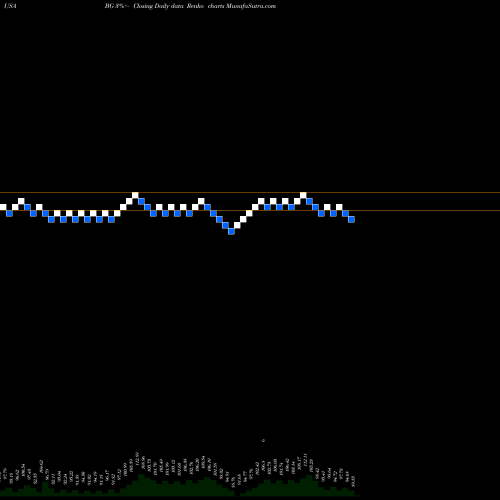The width and height of the screenshot is (500, 500).
Task: Click the USA label in the corner
Action: (11, 6)
